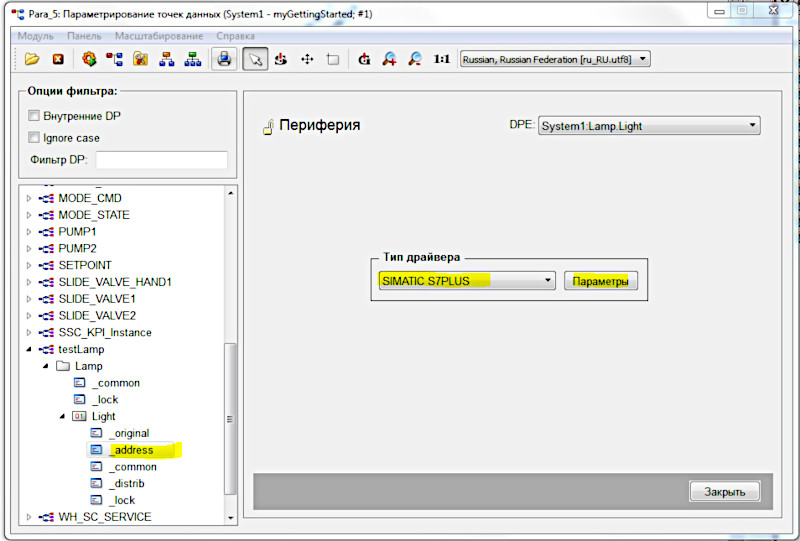Screen dimensions: 800x541
Task: Click the zoom in magnifier icon
Action: 389,59
